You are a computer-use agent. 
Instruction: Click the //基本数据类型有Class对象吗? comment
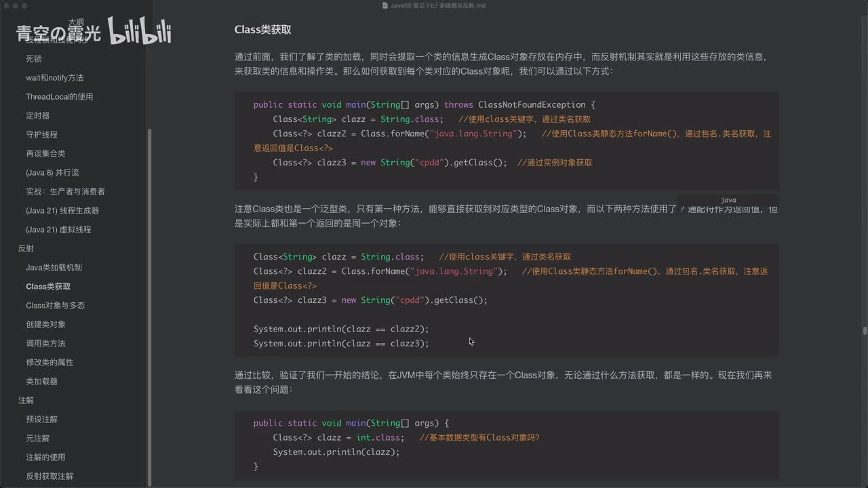479,438
